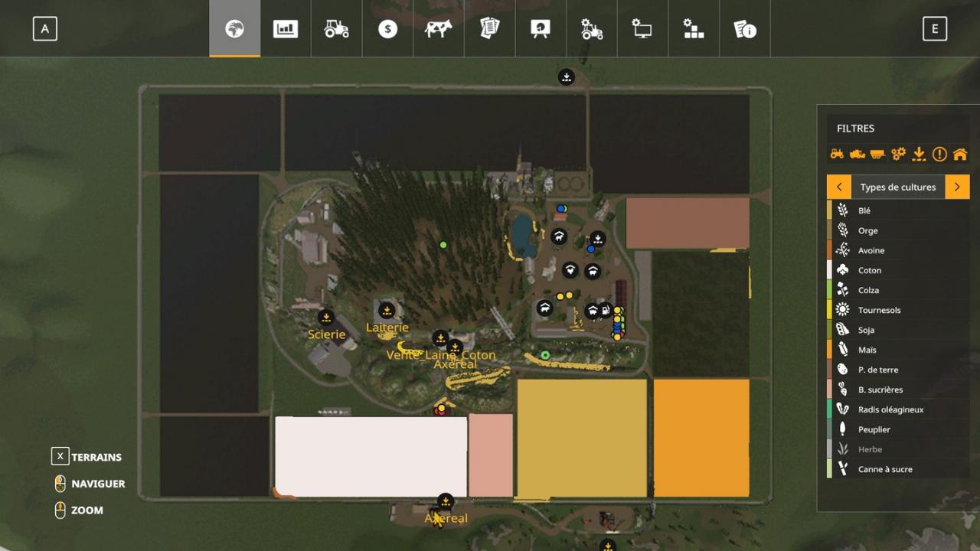Screen dimensions: 980x551
Task: Open the stacked blocks statistics tab
Action: click(694, 29)
